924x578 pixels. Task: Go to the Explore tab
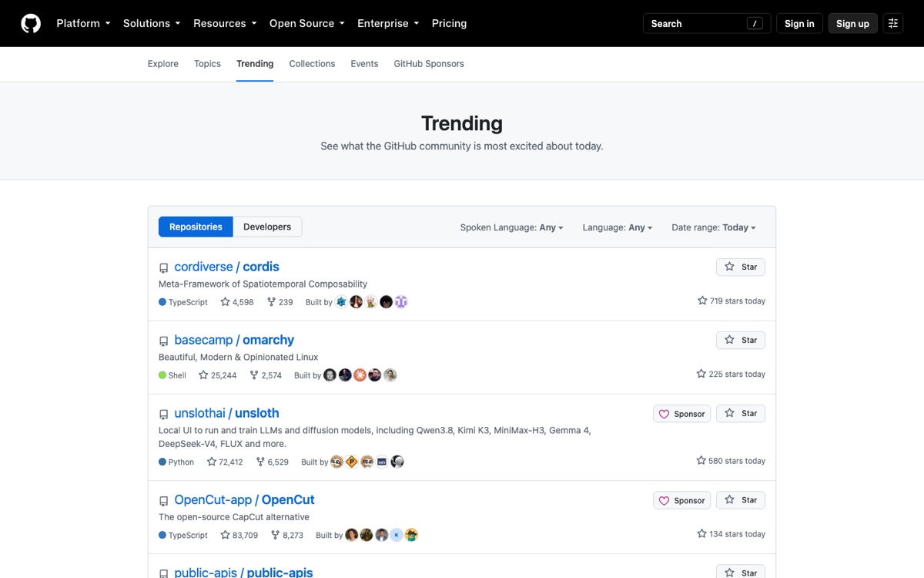[x=163, y=64]
